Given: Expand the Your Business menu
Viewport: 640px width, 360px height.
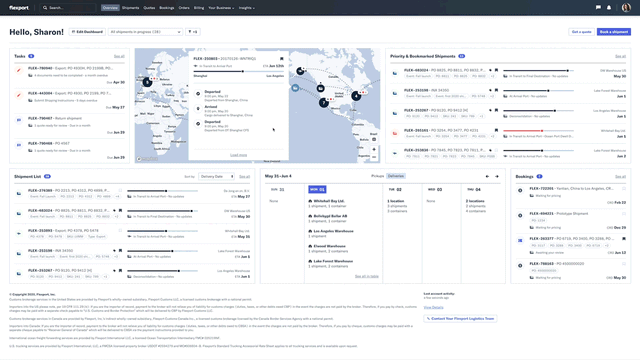Looking at the screenshot, I should click(x=221, y=8).
